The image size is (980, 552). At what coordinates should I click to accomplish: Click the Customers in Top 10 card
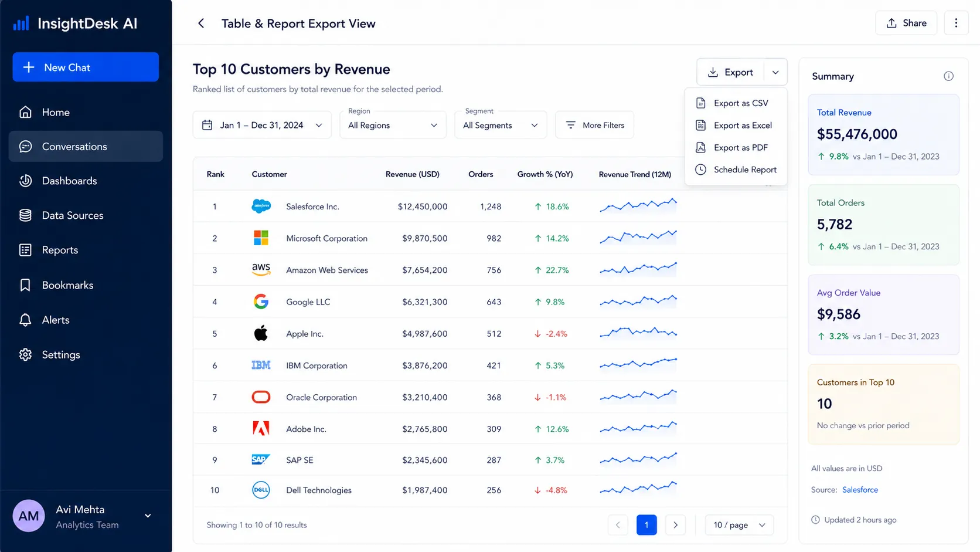tap(883, 404)
